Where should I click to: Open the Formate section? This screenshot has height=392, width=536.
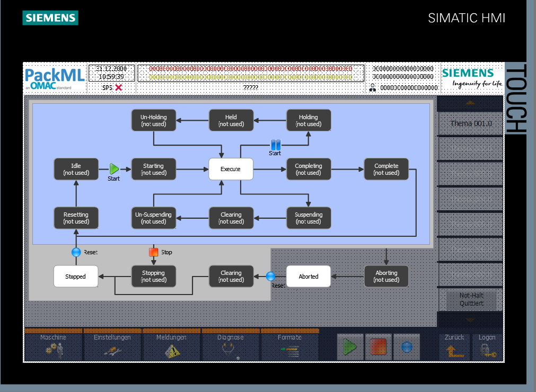tap(289, 345)
